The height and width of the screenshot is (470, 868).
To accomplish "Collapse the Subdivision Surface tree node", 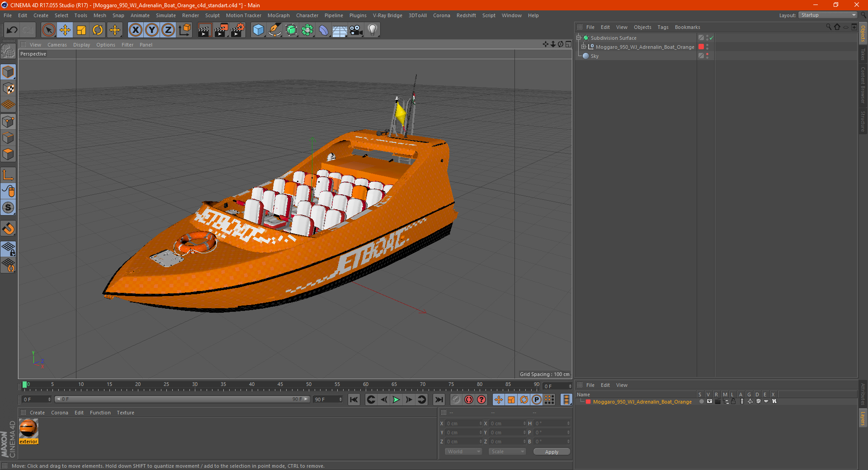I will [x=578, y=38].
